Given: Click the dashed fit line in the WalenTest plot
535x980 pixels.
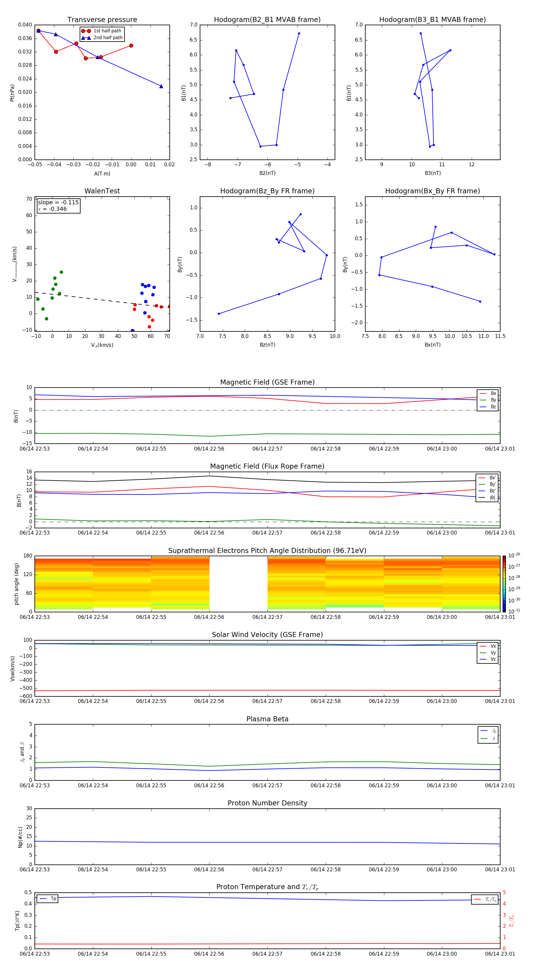Looking at the screenshot, I should point(102,299).
